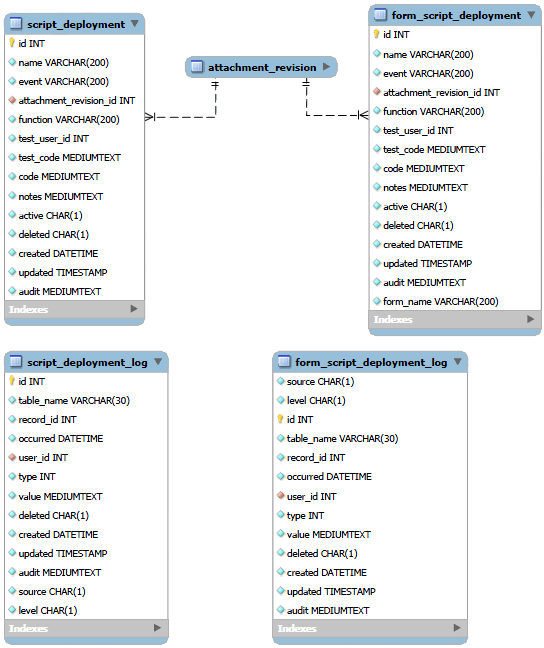Click the form_script_deployment table icon
Screen dimensions: 544x648
click(380, 15)
